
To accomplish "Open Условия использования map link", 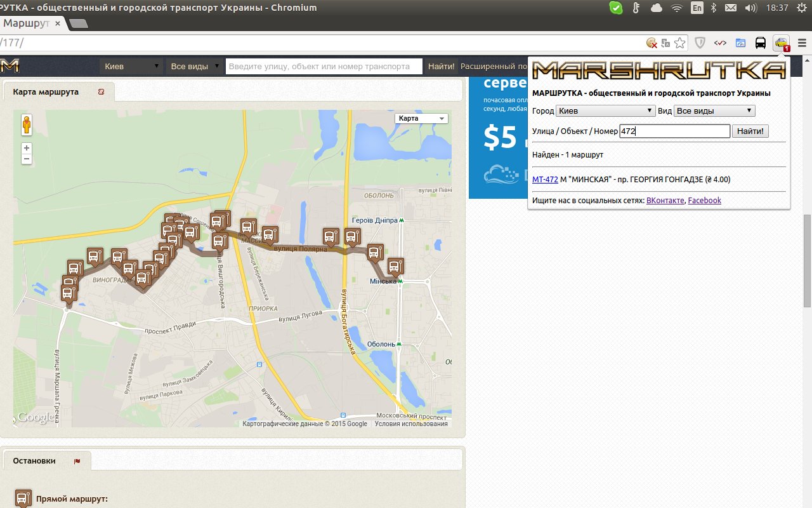I will 411,424.
